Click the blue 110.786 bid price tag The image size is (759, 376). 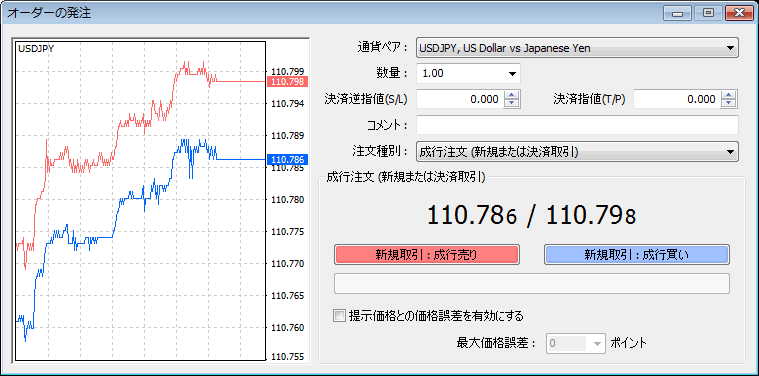point(288,159)
